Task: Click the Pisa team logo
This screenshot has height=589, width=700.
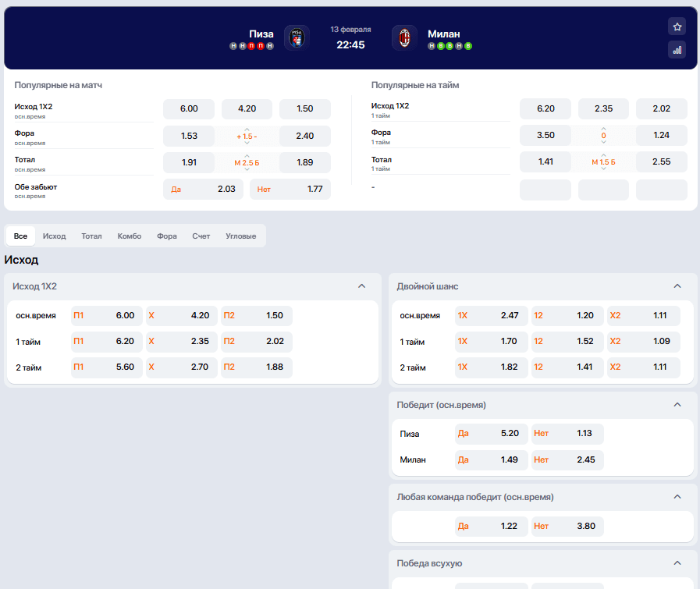Action: (297, 37)
